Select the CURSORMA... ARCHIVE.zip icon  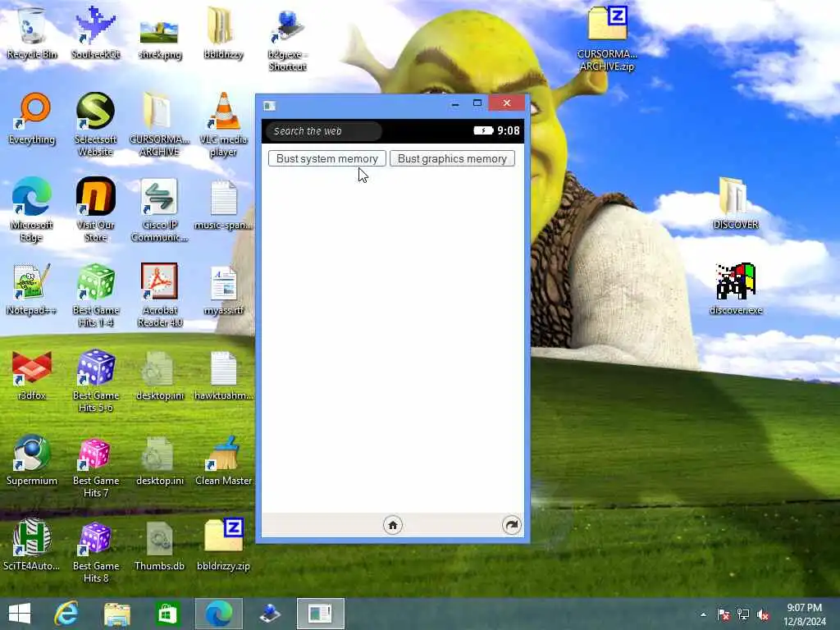click(607, 39)
